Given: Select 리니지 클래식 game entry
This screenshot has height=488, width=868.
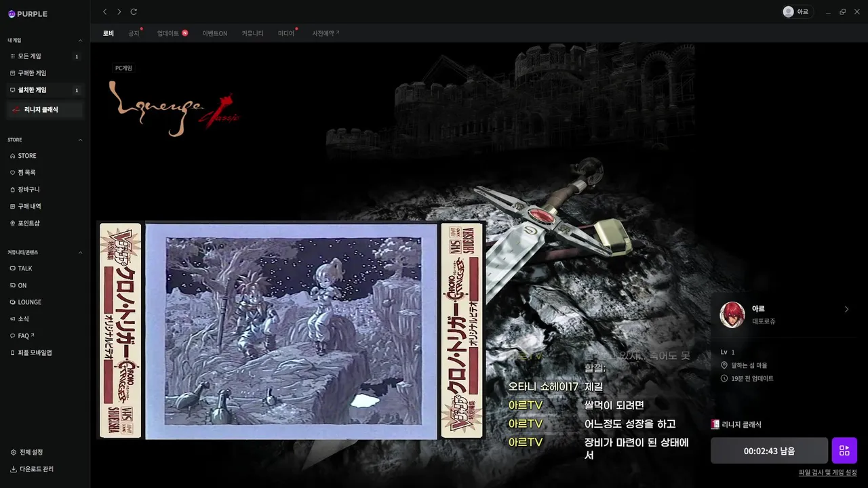Looking at the screenshot, I should [x=45, y=110].
